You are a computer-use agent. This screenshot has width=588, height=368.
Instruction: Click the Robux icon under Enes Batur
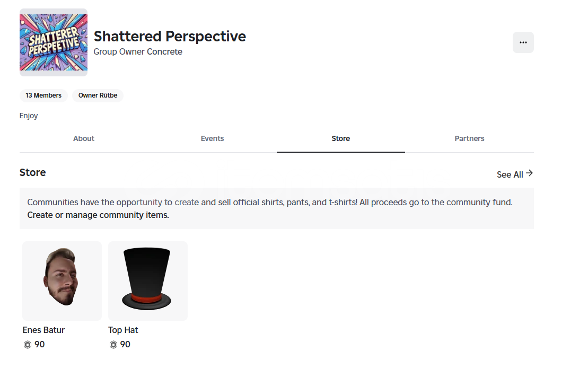[x=28, y=345]
